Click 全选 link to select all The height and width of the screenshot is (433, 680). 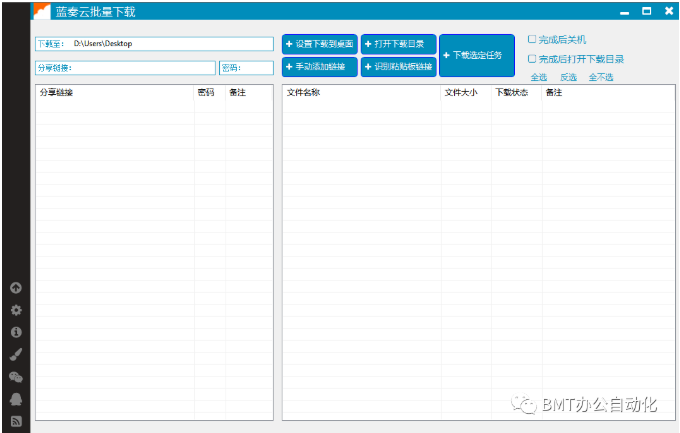[538, 77]
